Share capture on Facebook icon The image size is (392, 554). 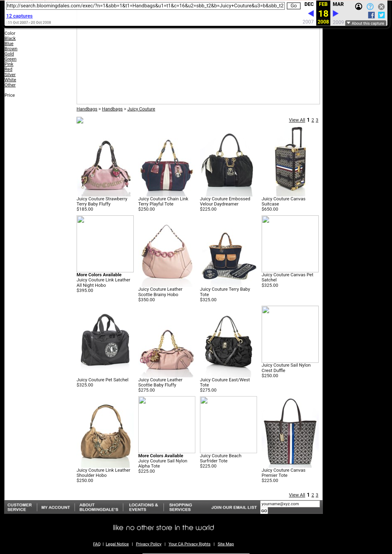tap(371, 15)
